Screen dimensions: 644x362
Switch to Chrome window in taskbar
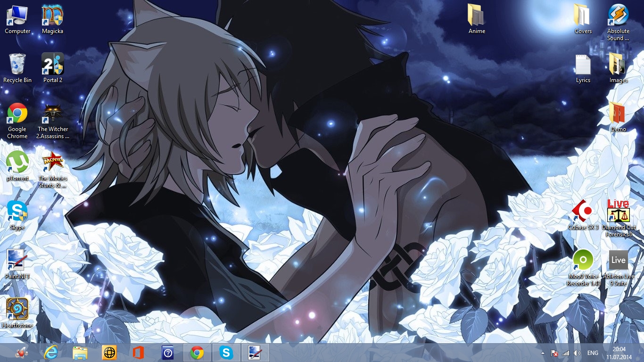coord(197,353)
